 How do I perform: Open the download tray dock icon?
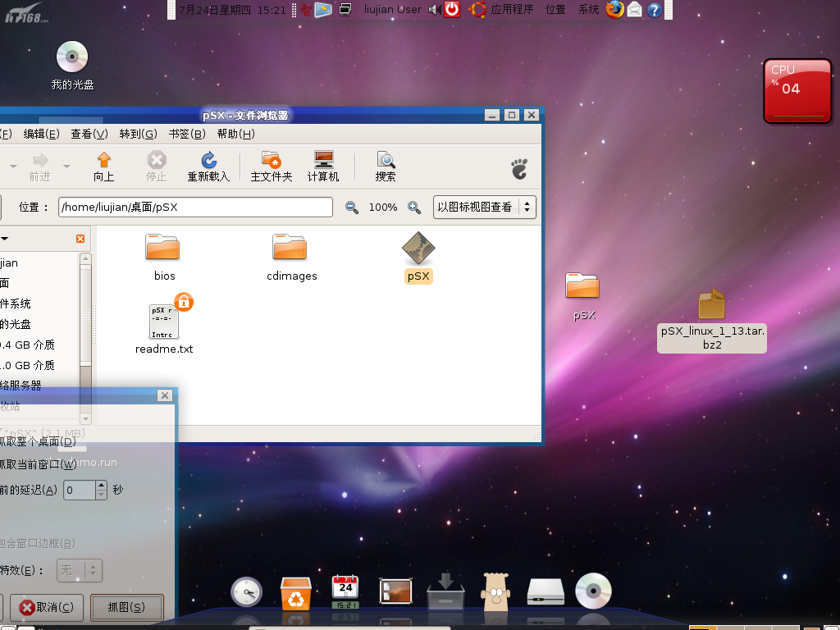pos(445,591)
